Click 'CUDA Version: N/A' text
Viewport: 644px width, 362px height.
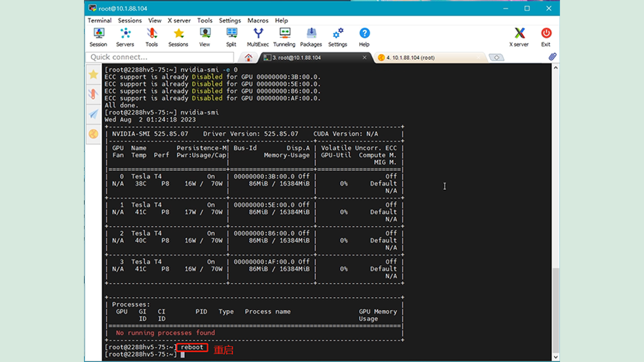(346, 134)
